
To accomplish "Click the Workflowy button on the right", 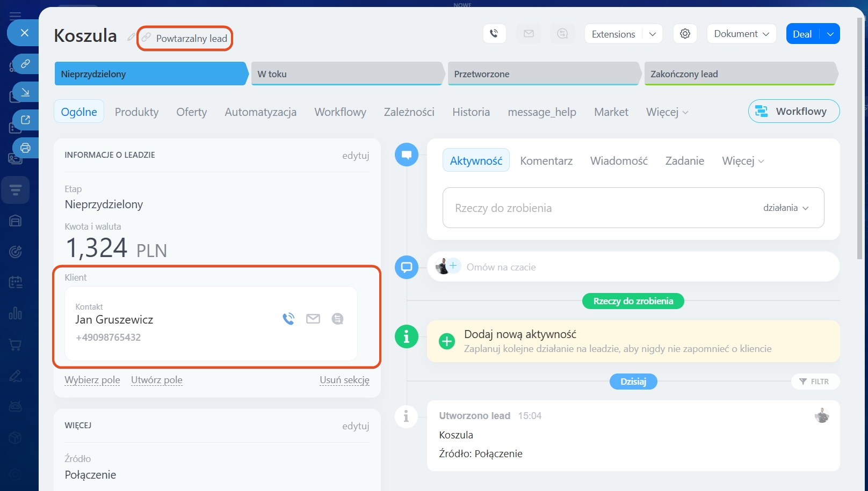I will [793, 111].
